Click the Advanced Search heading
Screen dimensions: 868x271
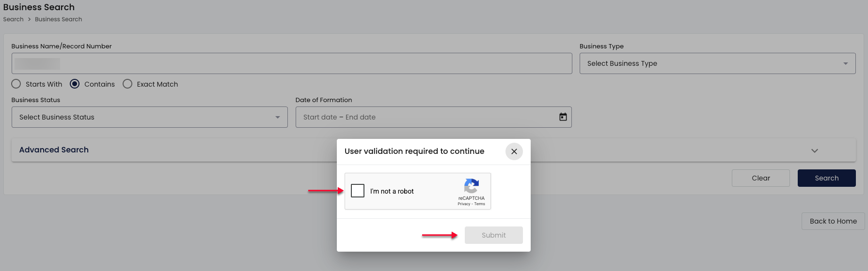[54, 150]
